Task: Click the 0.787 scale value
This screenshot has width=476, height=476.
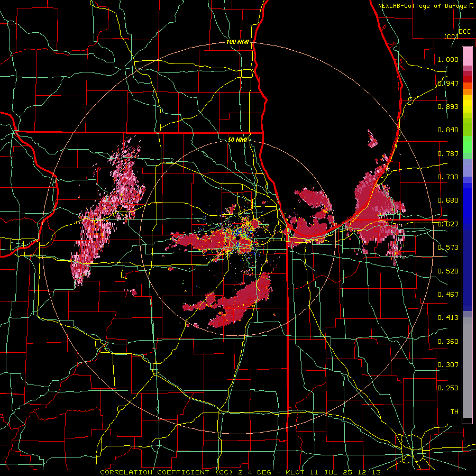Action: click(x=448, y=153)
